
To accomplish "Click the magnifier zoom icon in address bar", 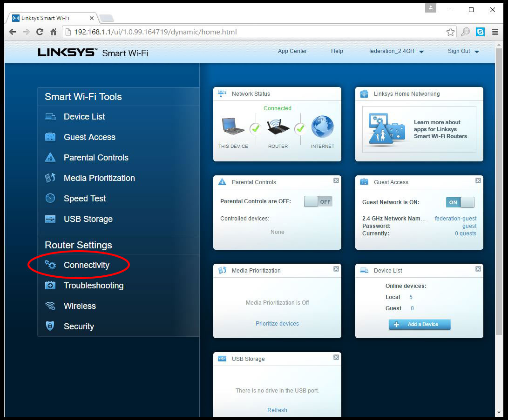I will click(465, 32).
